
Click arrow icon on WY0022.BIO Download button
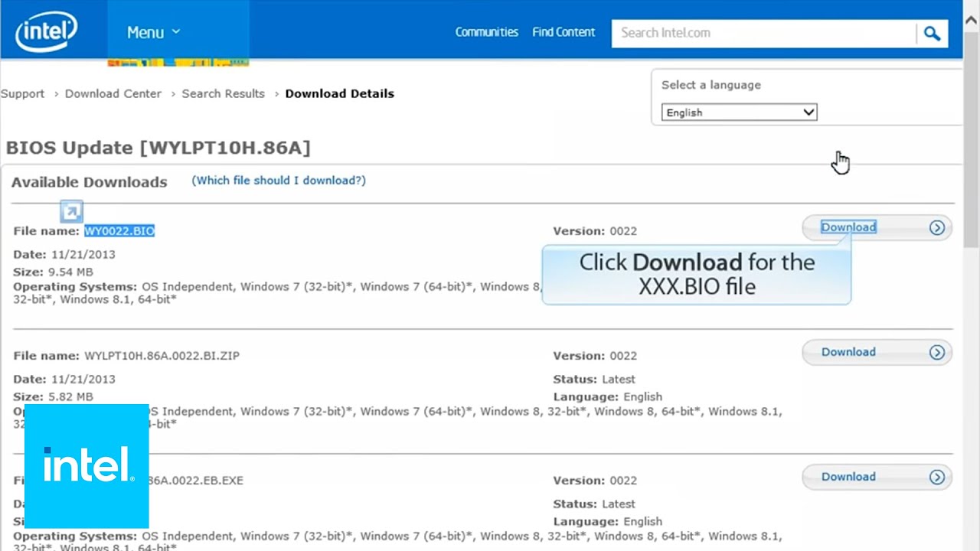coord(937,227)
